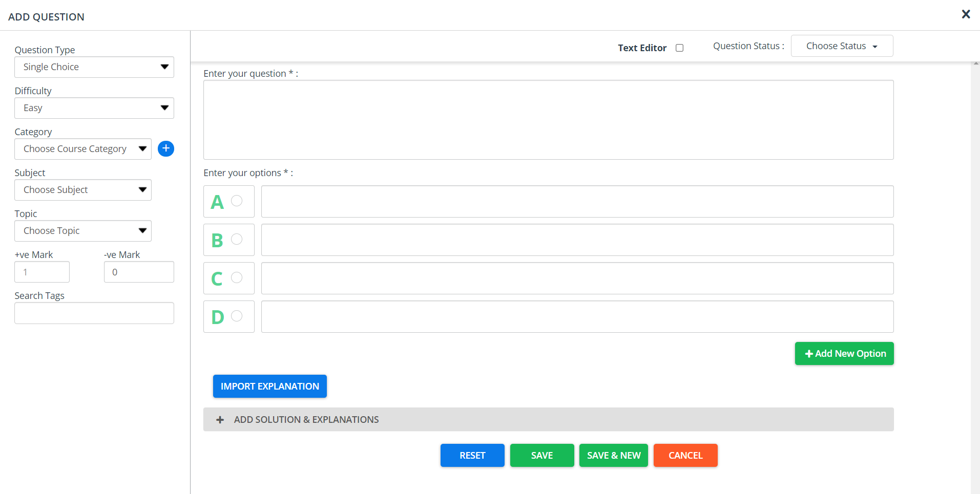Click the Enter your question text area
This screenshot has width=980, height=494.
pos(549,120)
